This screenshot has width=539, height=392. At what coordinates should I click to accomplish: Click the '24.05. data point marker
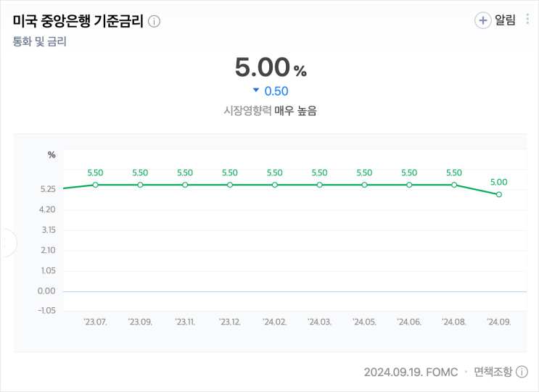[364, 185]
